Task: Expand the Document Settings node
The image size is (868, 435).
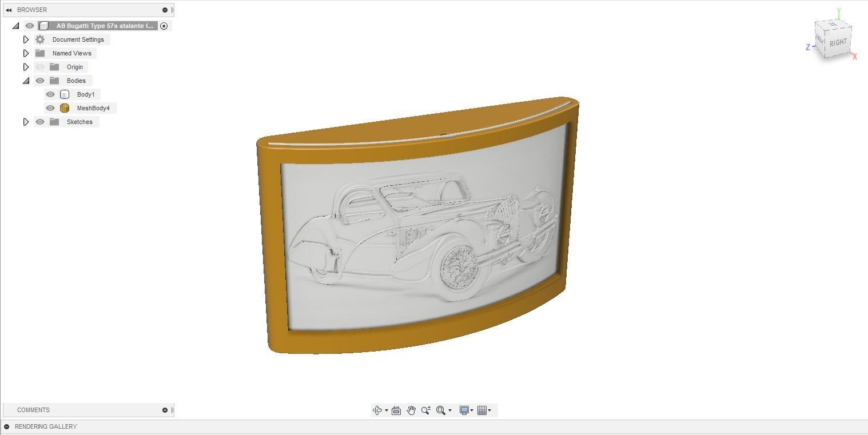Action: [x=26, y=39]
